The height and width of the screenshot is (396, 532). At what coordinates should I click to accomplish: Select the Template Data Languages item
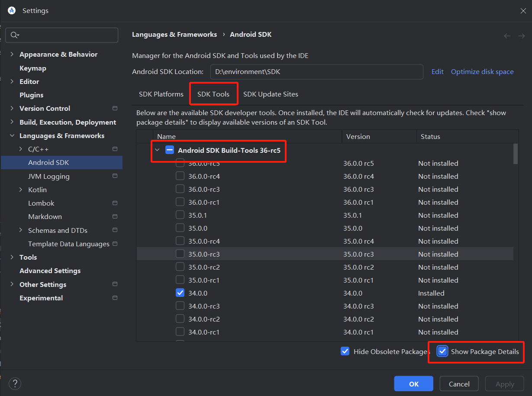click(x=69, y=244)
